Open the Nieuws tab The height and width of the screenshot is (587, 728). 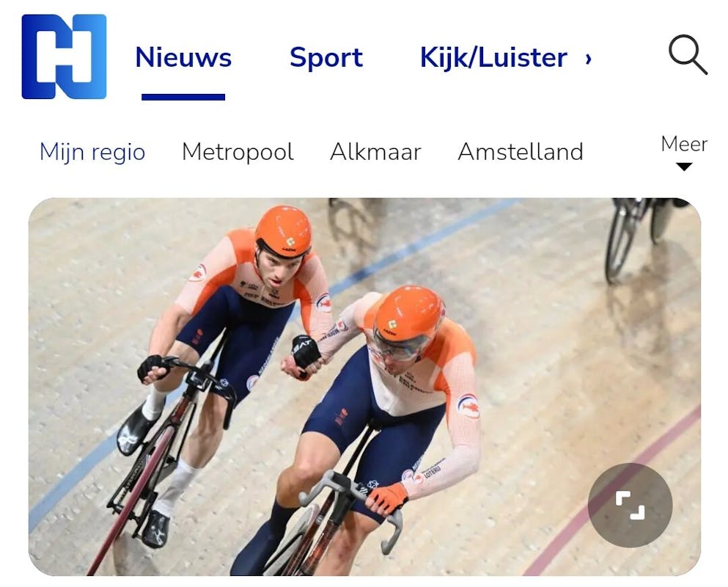pyautogui.click(x=183, y=58)
